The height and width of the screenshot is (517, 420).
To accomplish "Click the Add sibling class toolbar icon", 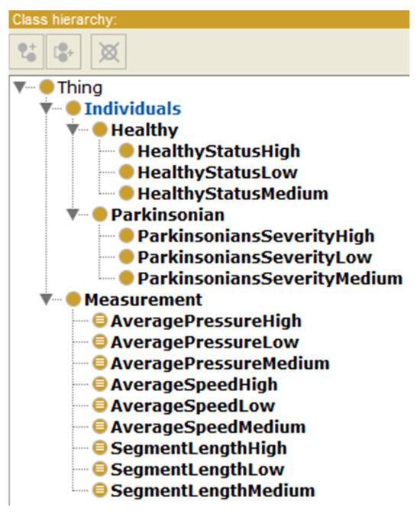I will click(x=63, y=52).
